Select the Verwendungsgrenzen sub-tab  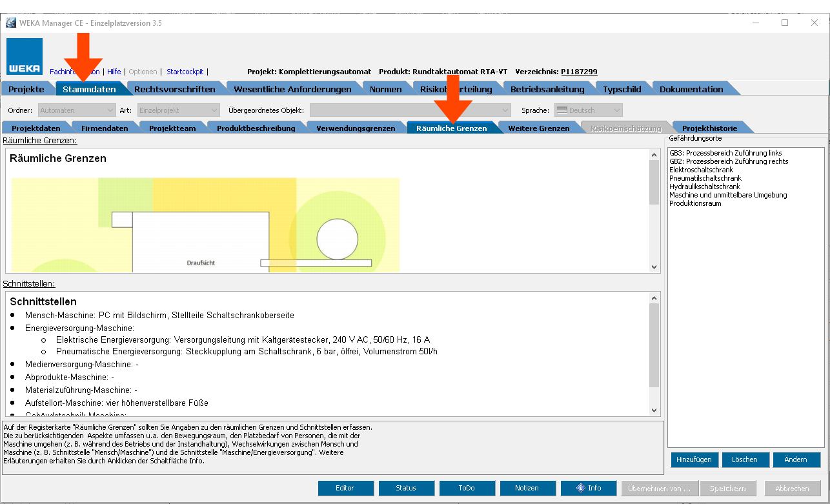tap(356, 128)
